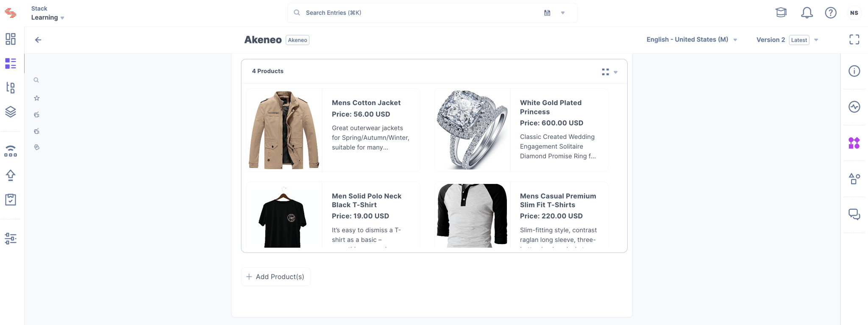
Task: Open the Entries list icon in sidebar
Action: click(11, 64)
